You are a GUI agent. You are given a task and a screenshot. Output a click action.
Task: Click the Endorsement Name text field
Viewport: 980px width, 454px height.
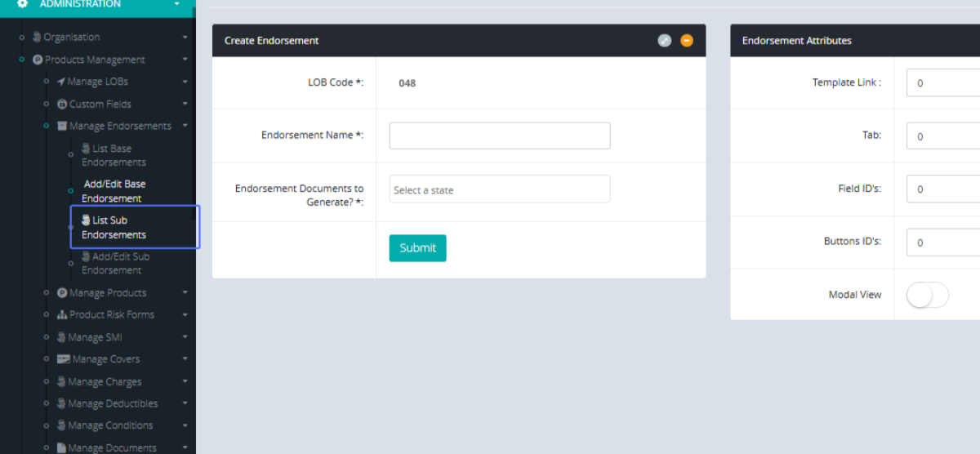(x=499, y=136)
